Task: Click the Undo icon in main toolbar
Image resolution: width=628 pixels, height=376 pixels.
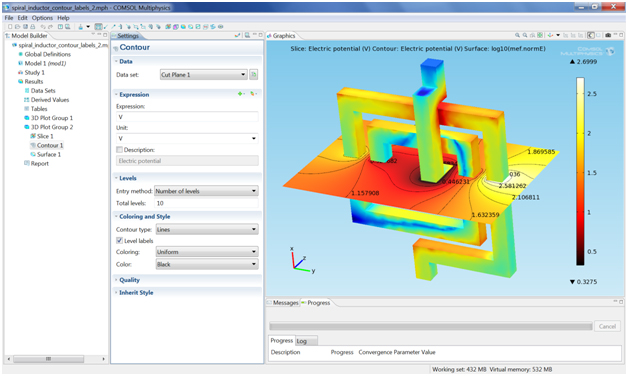Action: pyautogui.click(x=43, y=27)
